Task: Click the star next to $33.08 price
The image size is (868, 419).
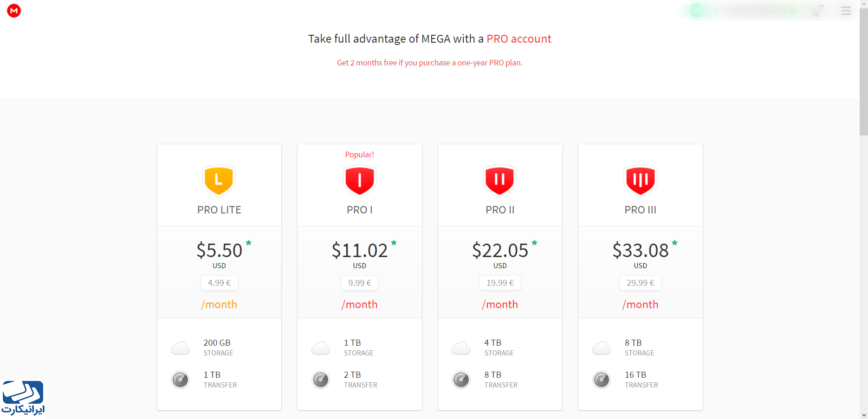Action: pyautogui.click(x=675, y=243)
